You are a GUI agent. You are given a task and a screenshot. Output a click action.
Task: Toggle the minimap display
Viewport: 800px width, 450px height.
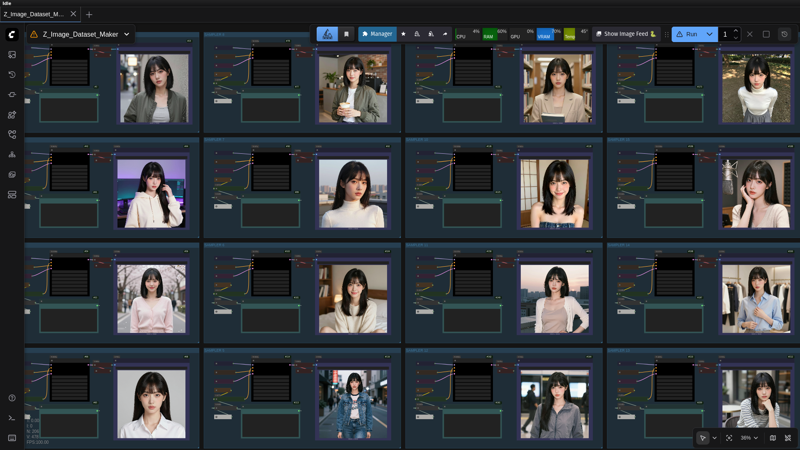pos(772,438)
